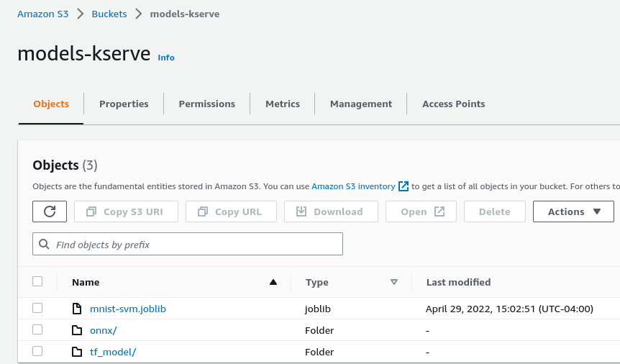This screenshot has height=364, width=620.
Task: Sort by Name using ascending arrow
Action: pyautogui.click(x=273, y=282)
